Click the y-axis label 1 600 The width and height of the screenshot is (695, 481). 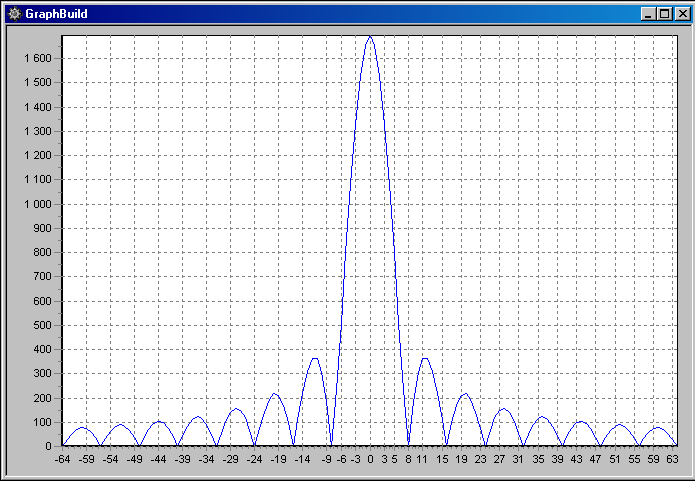[38, 59]
